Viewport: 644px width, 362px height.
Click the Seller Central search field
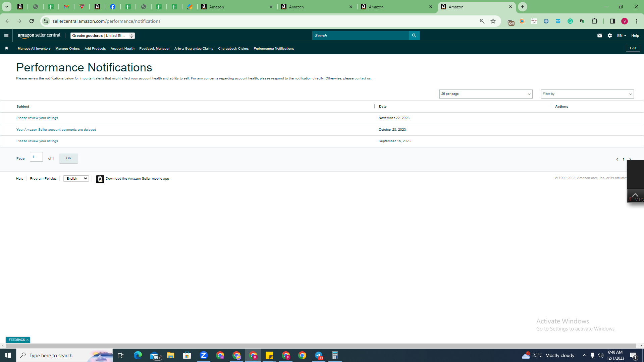pyautogui.click(x=361, y=36)
